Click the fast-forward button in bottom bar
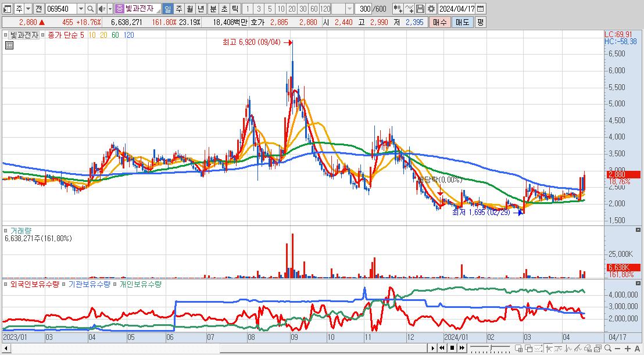 (x=462, y=348)
